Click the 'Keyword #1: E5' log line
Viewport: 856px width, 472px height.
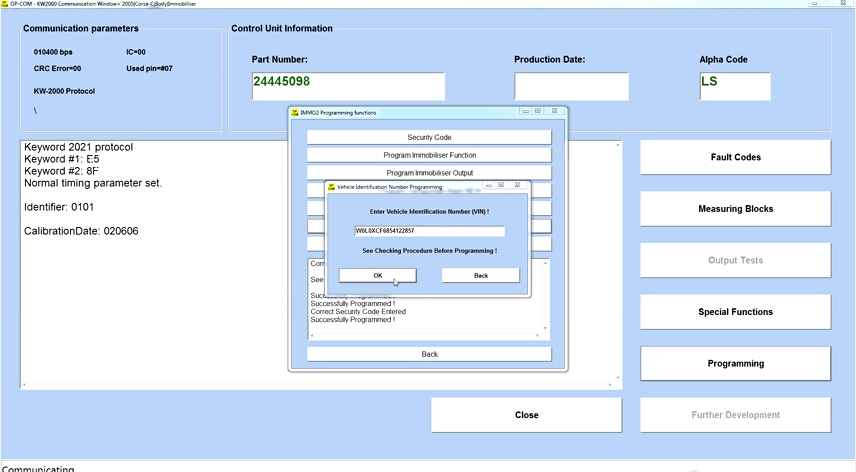[62, 159]
